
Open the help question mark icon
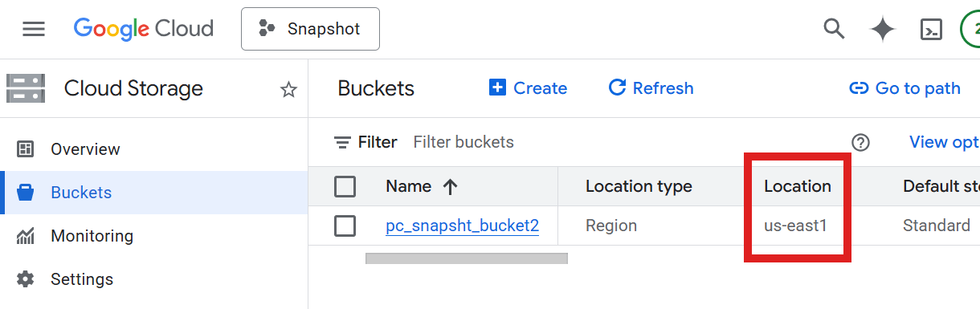[861, 143]
